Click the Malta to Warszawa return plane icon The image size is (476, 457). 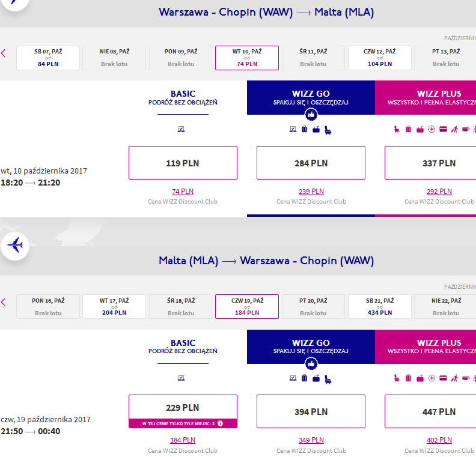point(15,246)
